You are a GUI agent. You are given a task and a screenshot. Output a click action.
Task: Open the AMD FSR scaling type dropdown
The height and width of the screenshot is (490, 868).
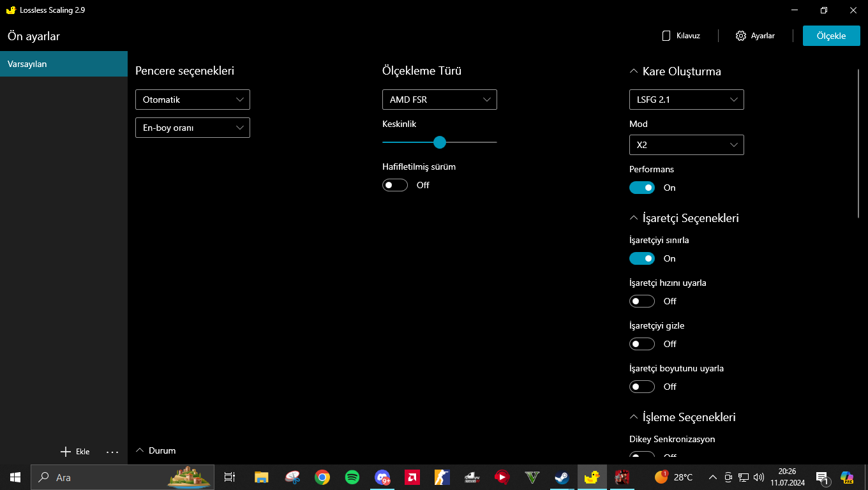click(440, 100)
